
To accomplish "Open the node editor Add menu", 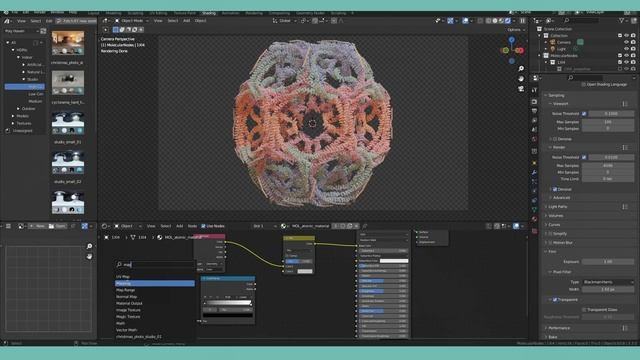I will [x=180, y=226].
